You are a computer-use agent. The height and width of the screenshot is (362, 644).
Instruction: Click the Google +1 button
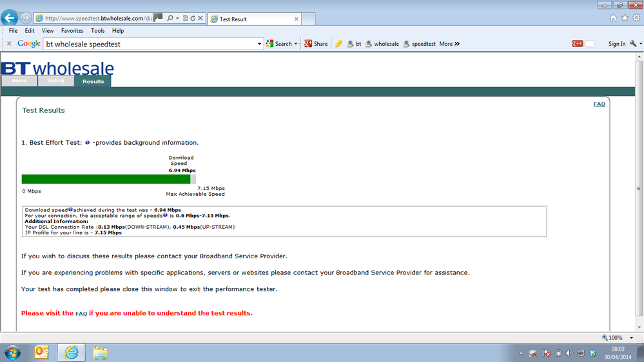[x=577, y=44]
